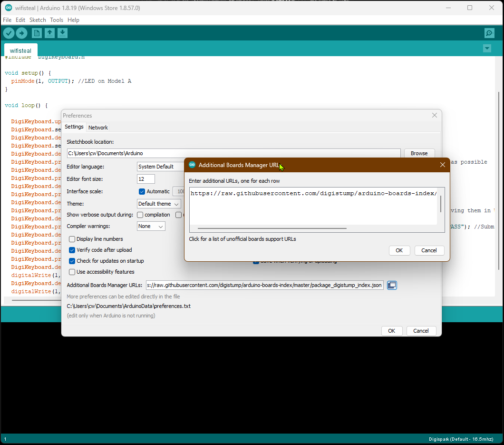The height and width of the screenshot is (445, 504).
Task: Click the boards URL window icon in Preferences
Action: 392,285
